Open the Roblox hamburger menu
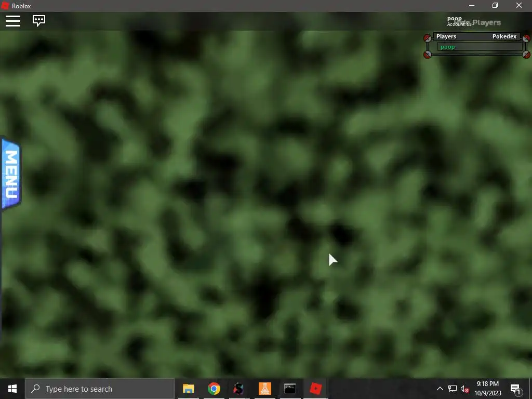 [x=13, y=21]
